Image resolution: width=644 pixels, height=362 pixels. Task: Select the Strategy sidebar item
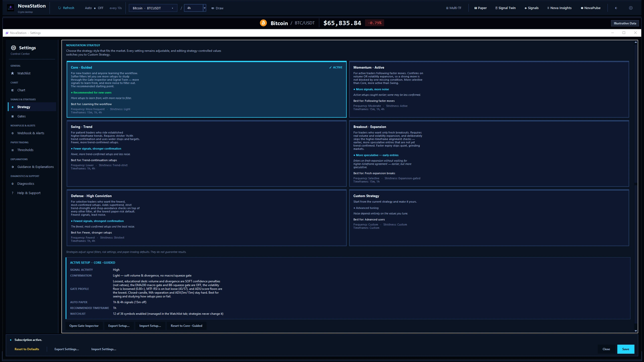[x=32, y=107]
